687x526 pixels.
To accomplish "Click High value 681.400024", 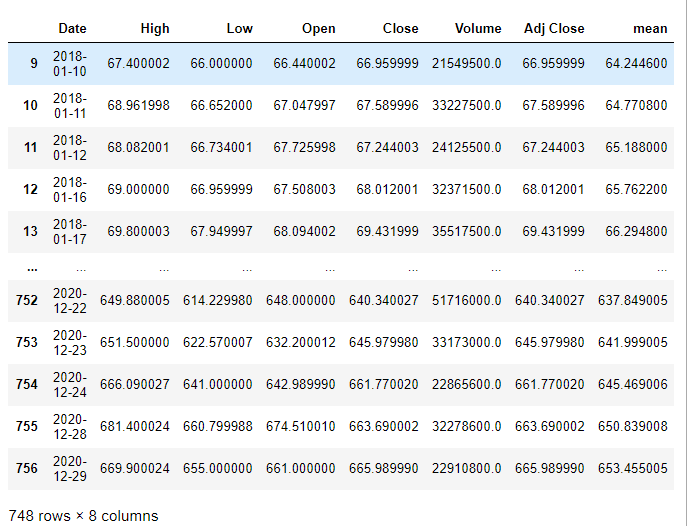I will point(135,427).
